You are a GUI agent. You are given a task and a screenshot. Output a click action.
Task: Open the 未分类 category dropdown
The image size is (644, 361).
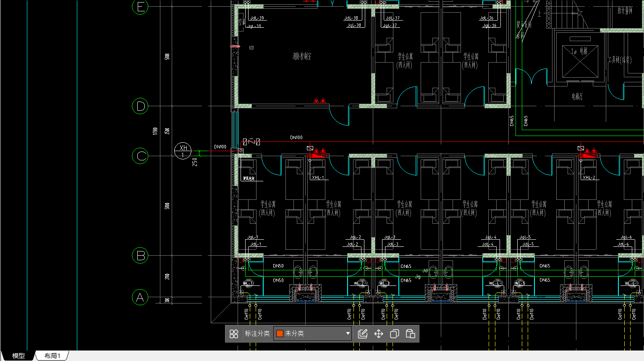(312, 334)
